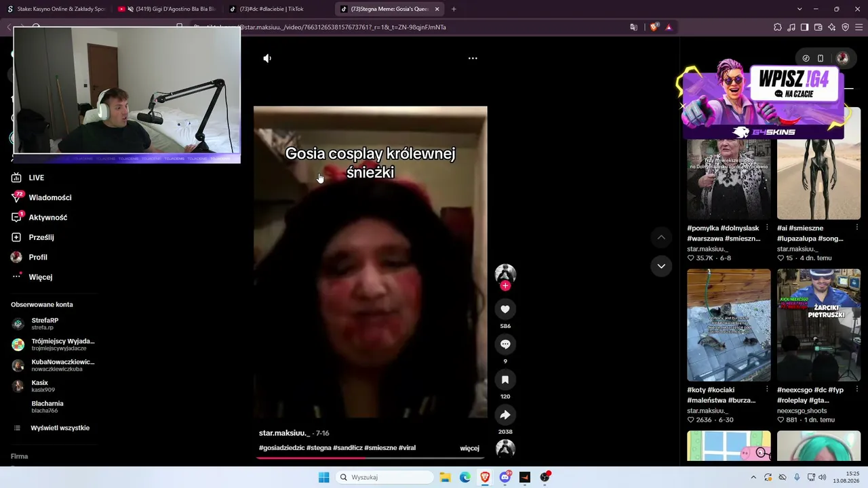This screenshot has height=488, width=868.
Task: Open the browser extensions puzzle icon
Action: point(778,27)
